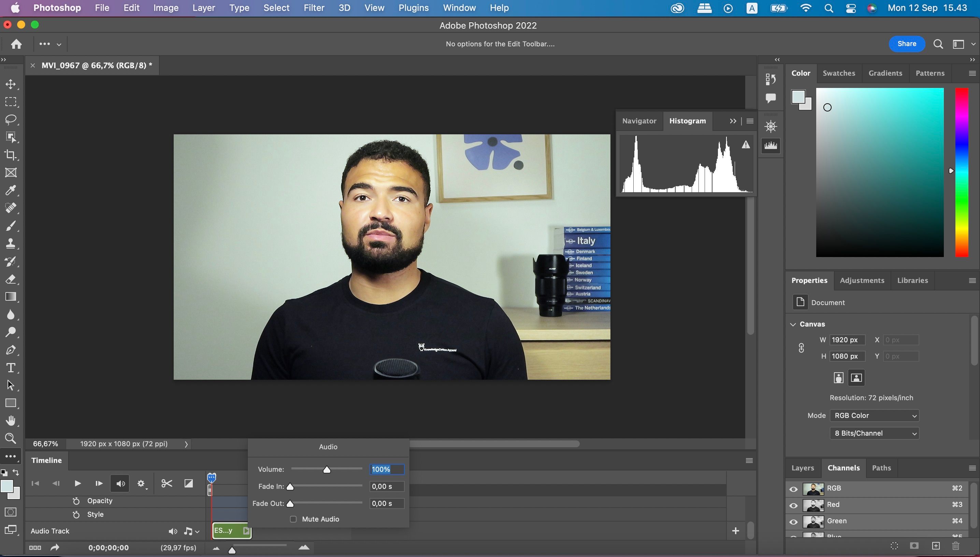Viewport: 980px width, 557px height.
Task: Click the Type tool icon
Action: coord(10,367)
